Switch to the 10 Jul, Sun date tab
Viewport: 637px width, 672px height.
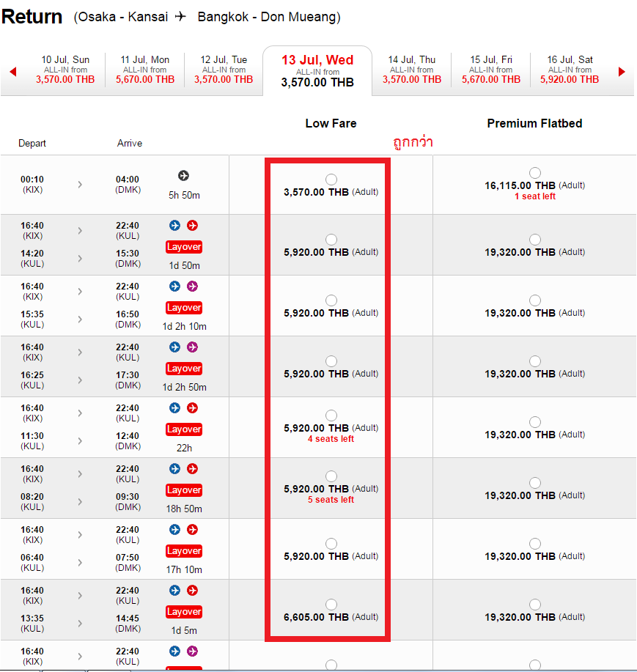66,70
